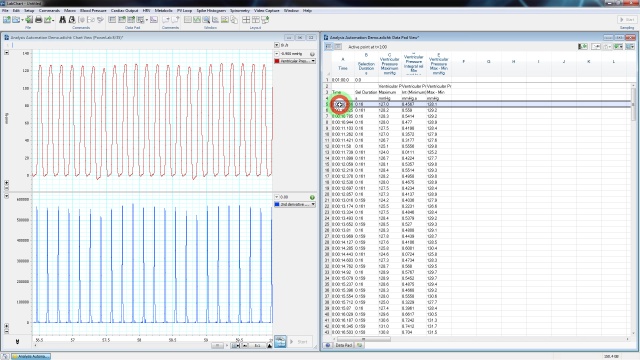Open the Setup menu
The image size is (640, 360).
pos(29,11)
